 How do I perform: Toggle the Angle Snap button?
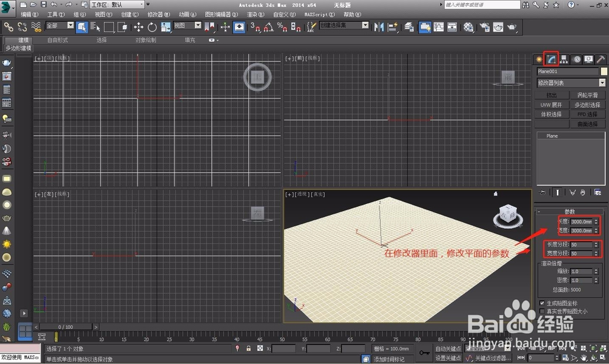point(269,27)
